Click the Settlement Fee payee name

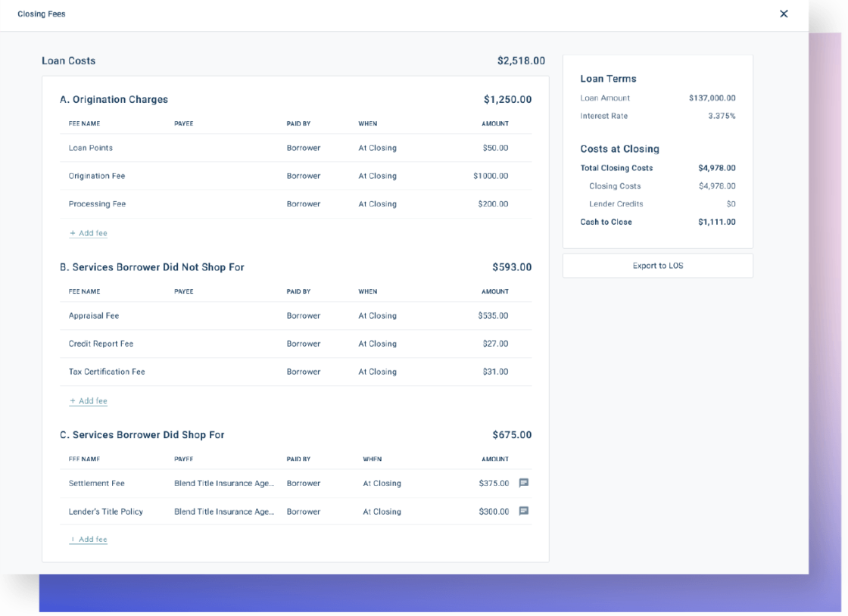pyautogui.click(x=222, y=483)
